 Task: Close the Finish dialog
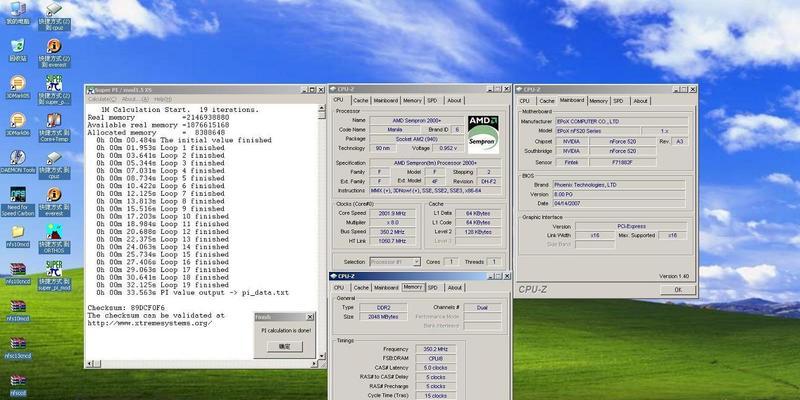309,317
